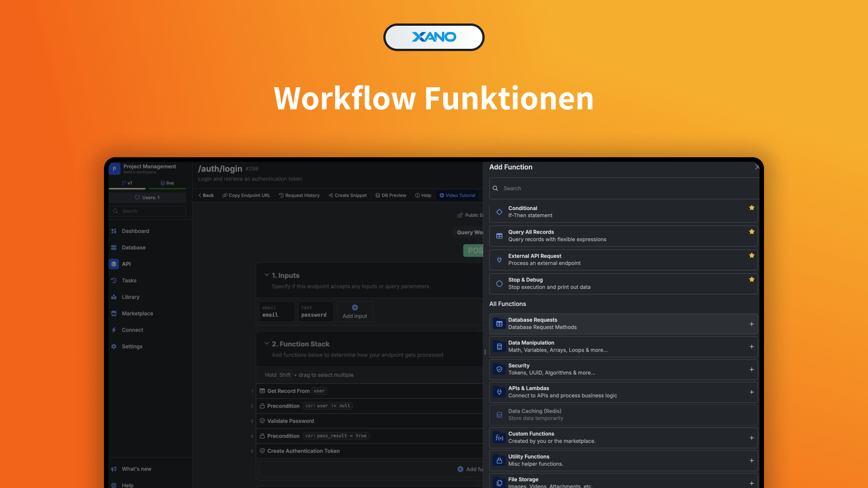Select the Get Record From user step
The height and width of the screenshot is (488, 868).
coord(370,391)
